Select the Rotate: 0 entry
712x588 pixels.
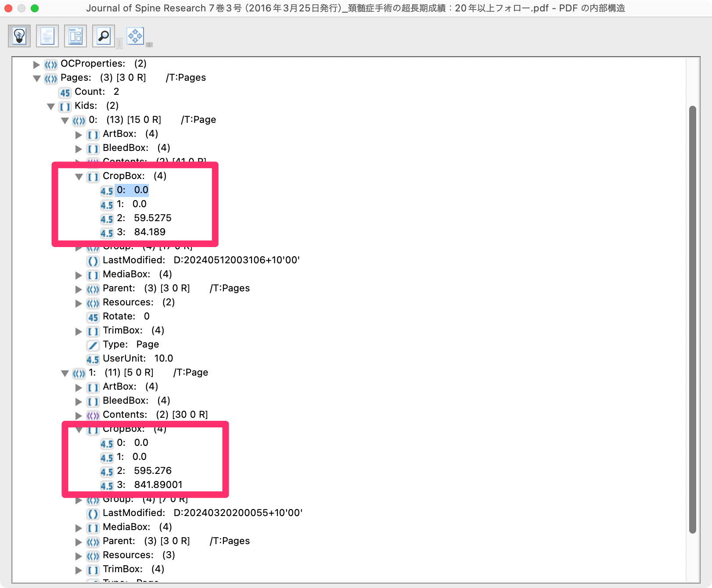click(125, 316)
